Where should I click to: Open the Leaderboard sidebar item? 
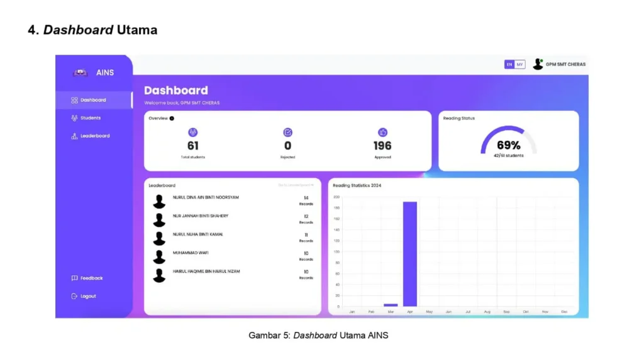[x=94, y=136]
